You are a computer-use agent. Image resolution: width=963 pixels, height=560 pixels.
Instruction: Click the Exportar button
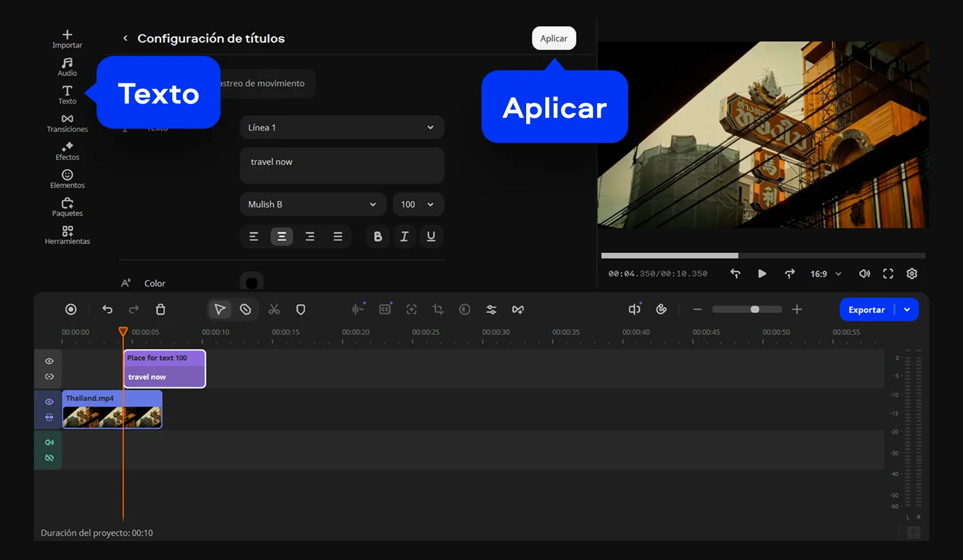[866, 310]
